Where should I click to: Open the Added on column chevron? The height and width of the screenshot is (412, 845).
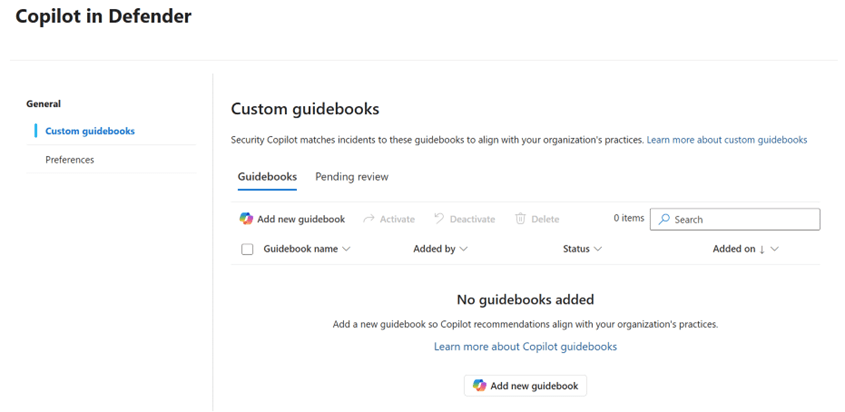(x=775, y=249)
